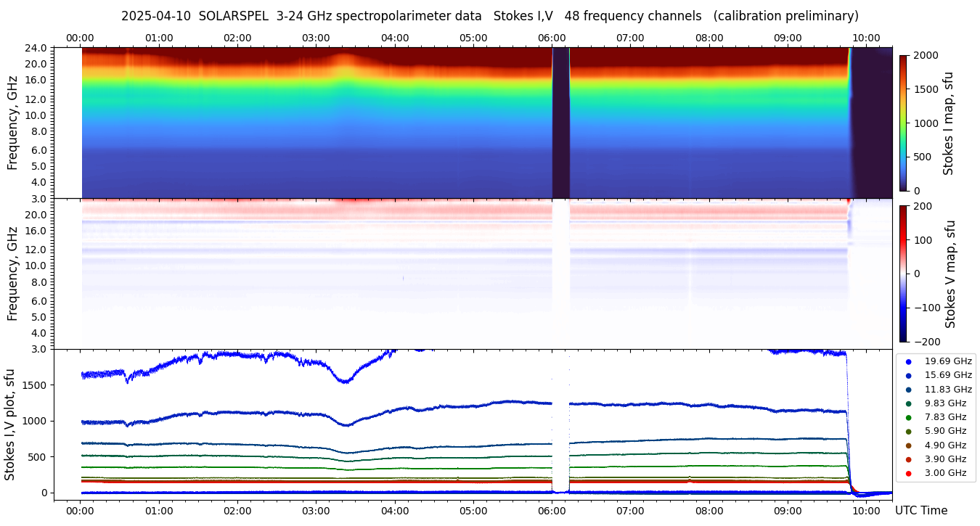
Task: Select the 03:00 tick on top time axis
Action: pyautogui.click(x=316, y=38)
